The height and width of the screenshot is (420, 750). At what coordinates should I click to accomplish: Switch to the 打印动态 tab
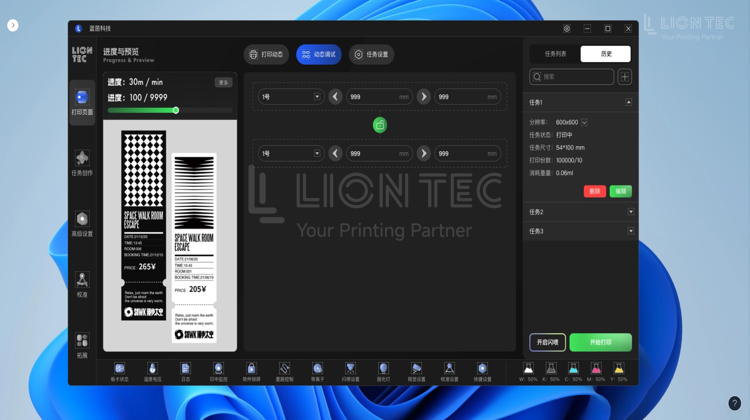pyautogui.click(x=266, y=55)
